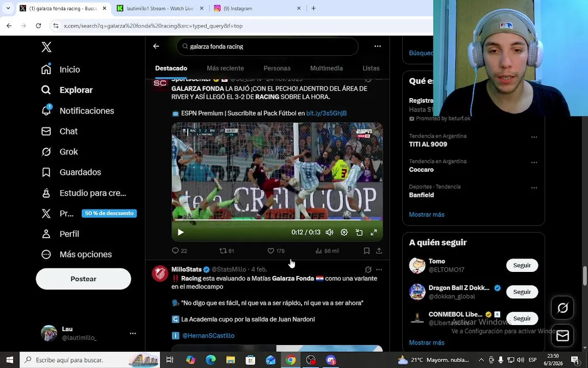The height and width of the screenshot is (368, 588).
Task: Play the SportsCenter video
Action: 180,233
